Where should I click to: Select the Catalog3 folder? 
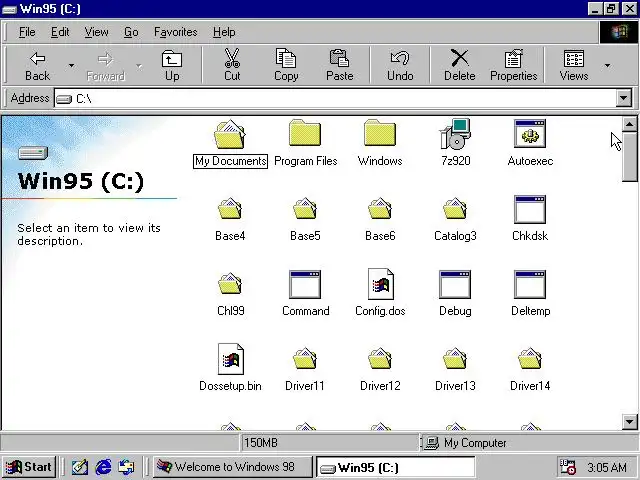click(x=456, y=219)
